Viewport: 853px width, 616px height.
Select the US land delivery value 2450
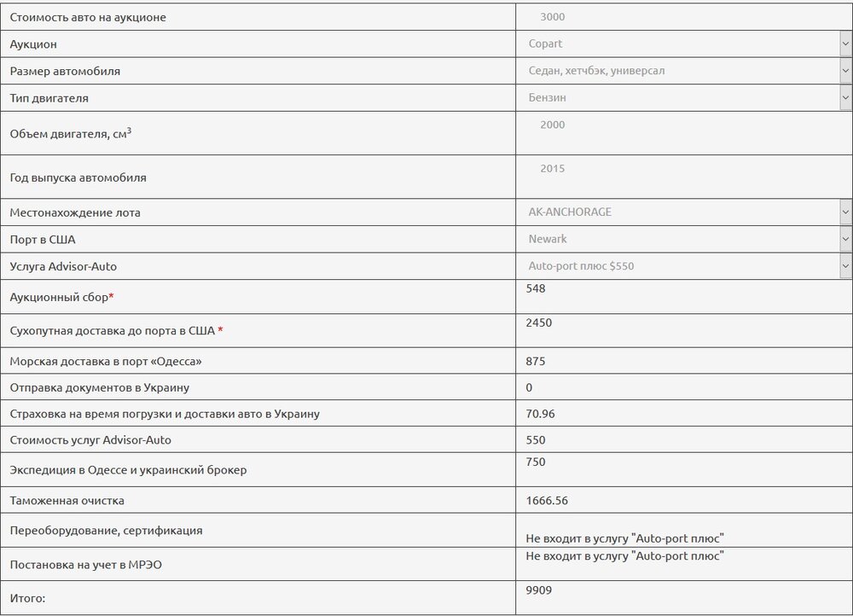pyautogui.click(x=539, y=323)
